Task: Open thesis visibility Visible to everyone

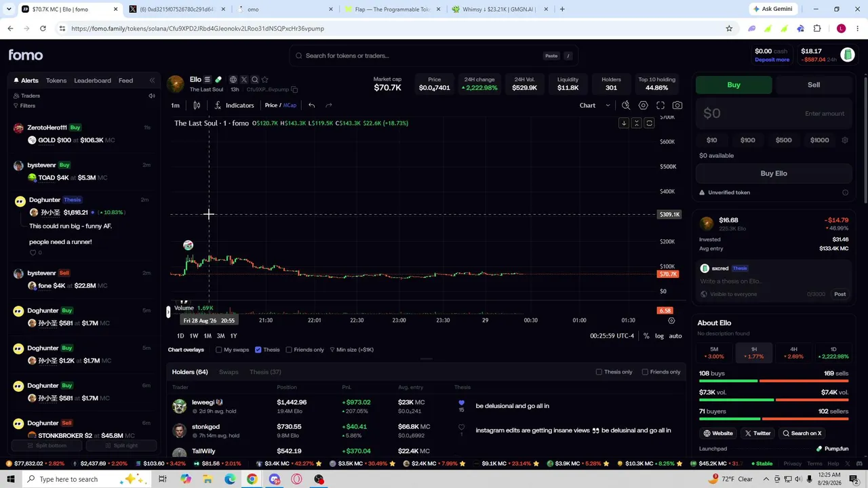Action: tap(729, 294)
